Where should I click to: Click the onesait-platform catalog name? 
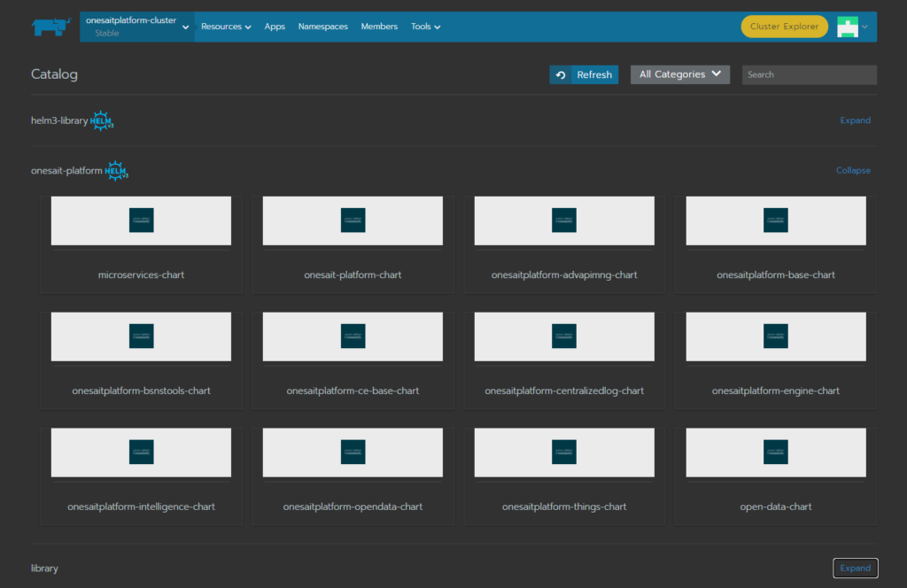pyautogui.click(x=66, y=171)
